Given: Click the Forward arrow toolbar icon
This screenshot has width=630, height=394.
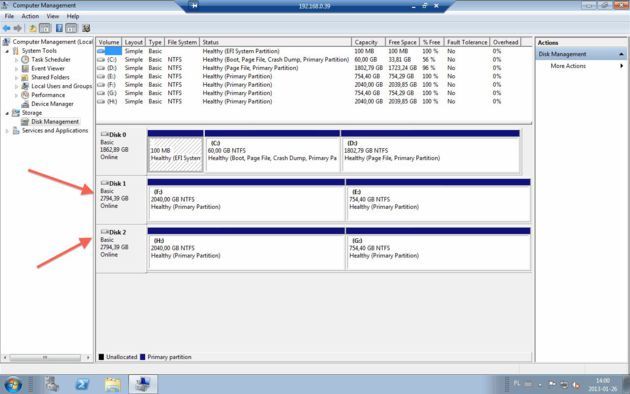Looking at the screenshot, I should (x=17, y=28).
